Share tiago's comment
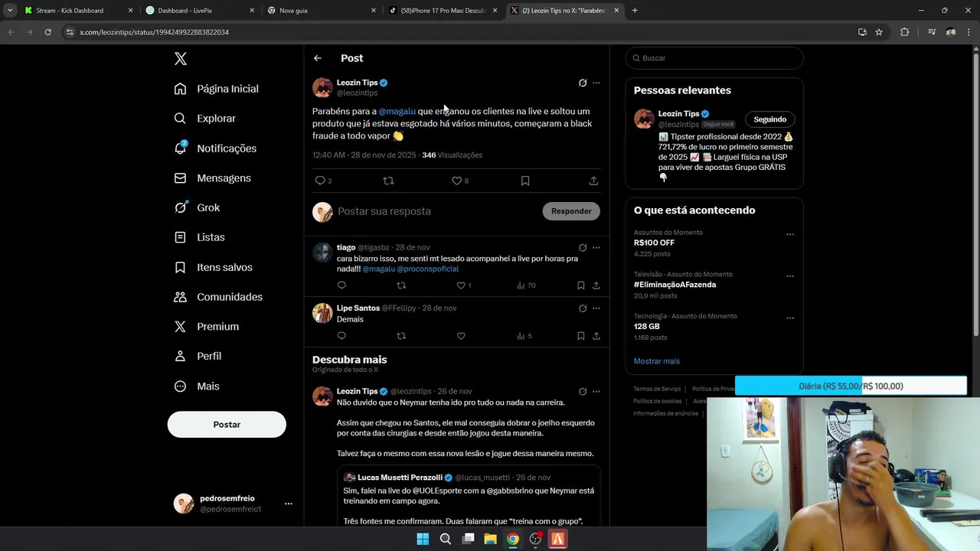This screenshot has height=551, width=980. 596,285
